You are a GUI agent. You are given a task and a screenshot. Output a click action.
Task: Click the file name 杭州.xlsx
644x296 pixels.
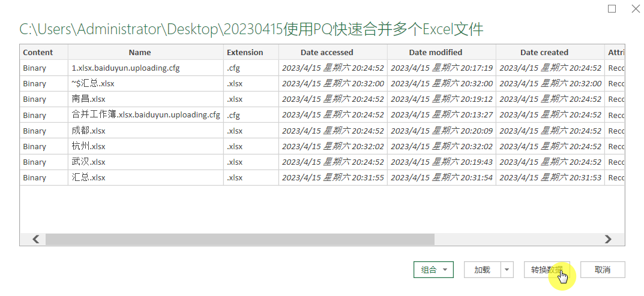(88, 146)
